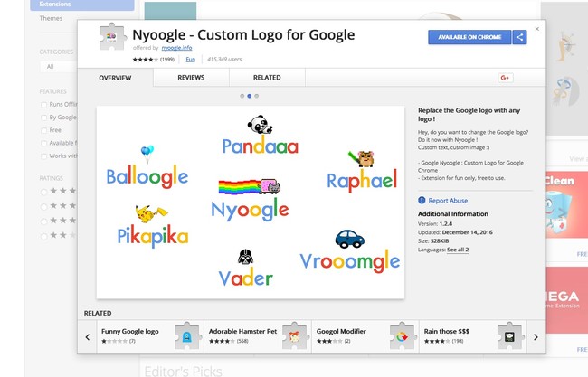Select the third screenshot carousel dot

click(257, 96)
